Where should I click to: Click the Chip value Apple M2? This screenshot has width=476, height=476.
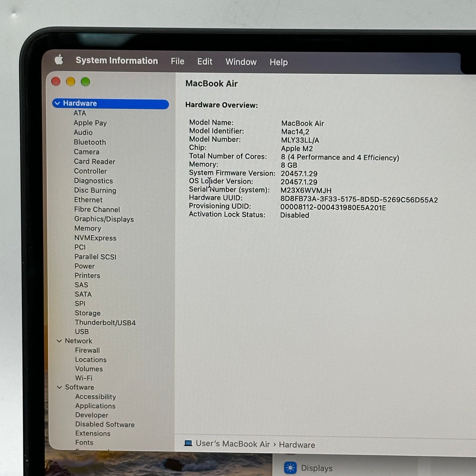tap(297, 148)
